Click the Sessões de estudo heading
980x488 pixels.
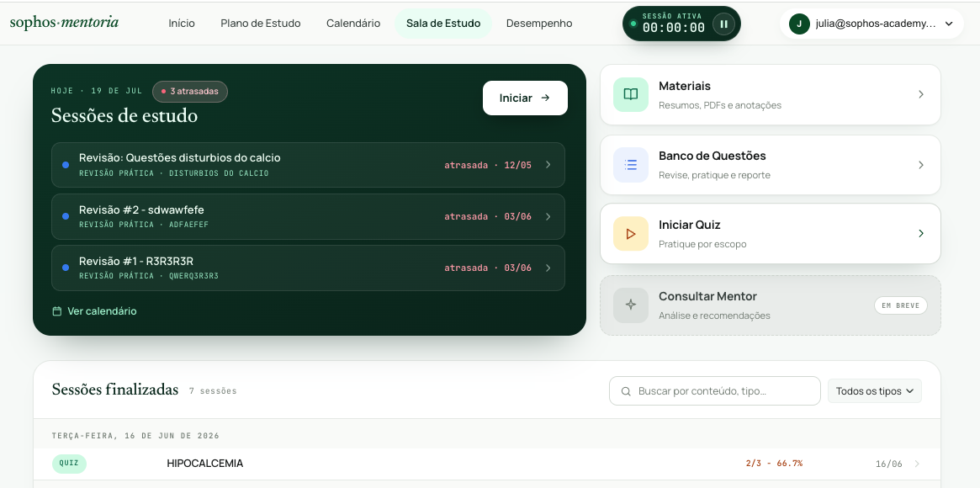pos(124,115)
